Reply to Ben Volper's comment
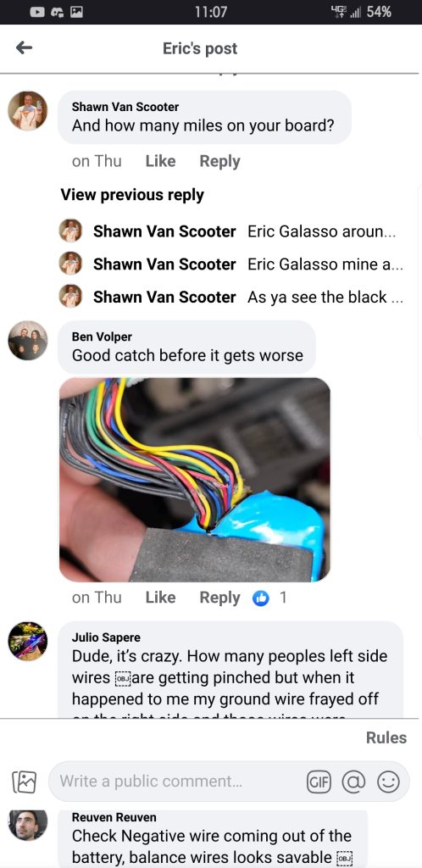422x868 pixels. (x=219, y=598)
